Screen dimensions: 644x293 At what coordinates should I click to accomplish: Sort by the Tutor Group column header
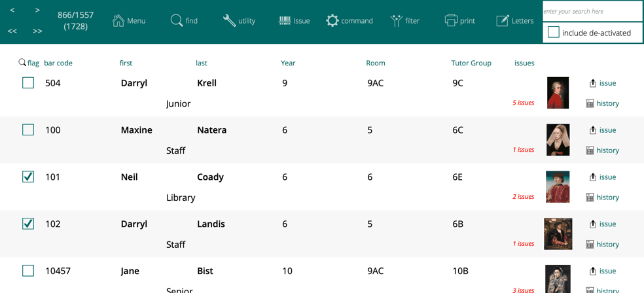coord(471,63)
